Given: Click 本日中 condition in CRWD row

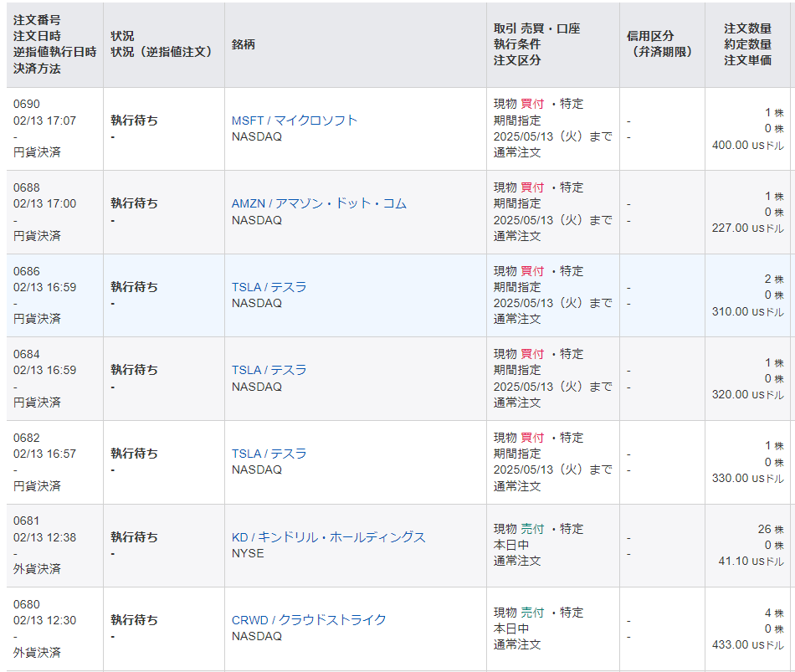Looking at the screenshot, I should [x=511, y=628].
